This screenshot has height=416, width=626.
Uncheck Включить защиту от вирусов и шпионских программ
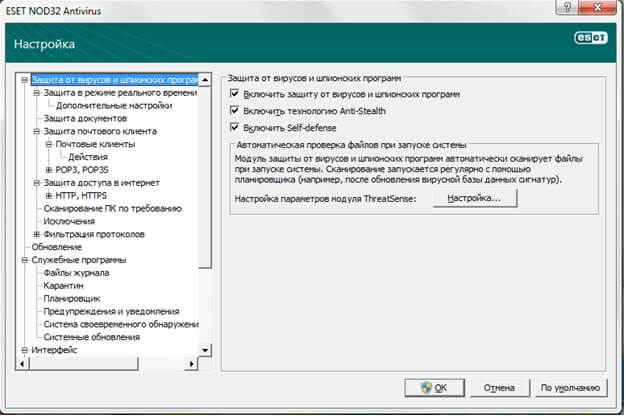235,94
